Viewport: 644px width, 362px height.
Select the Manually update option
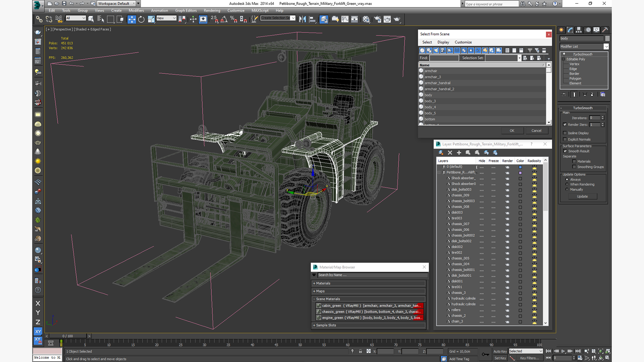point(567,189)
